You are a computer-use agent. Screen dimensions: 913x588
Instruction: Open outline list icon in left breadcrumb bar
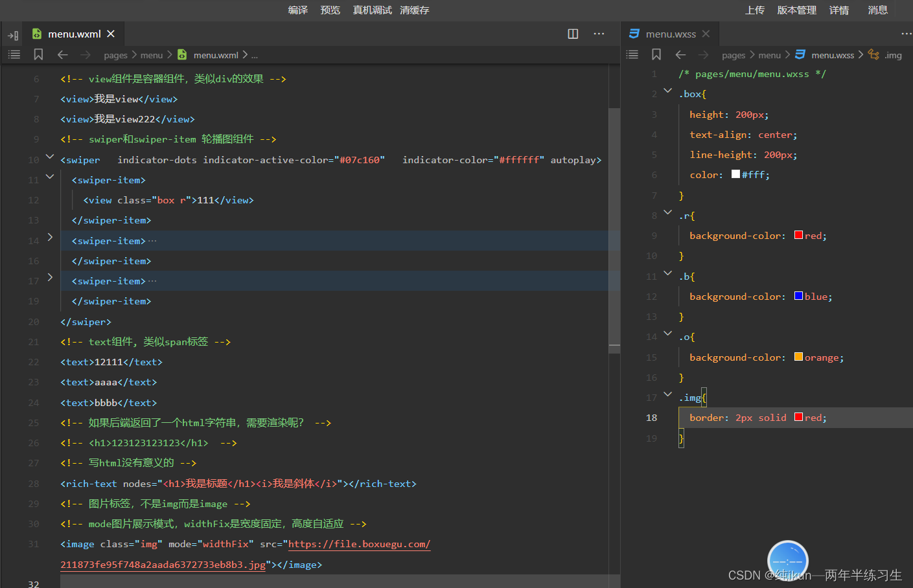click(14, 55)
